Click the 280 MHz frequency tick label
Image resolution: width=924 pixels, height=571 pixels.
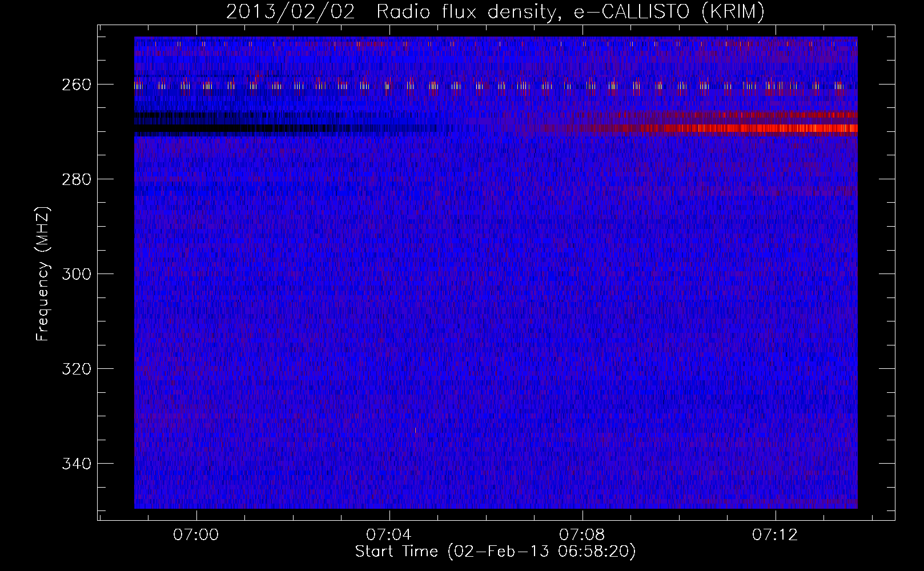pyautogui.click(x=76, y=179)
